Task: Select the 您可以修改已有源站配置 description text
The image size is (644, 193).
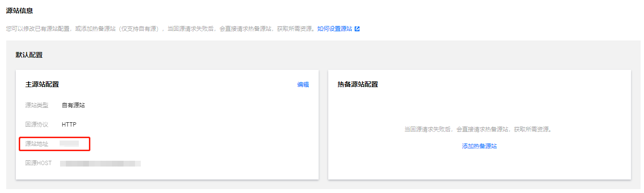Action: point(161,29)
